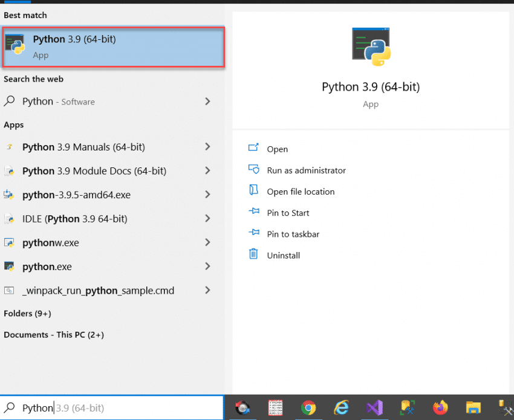Click the Pin to taskbar pin icon
514x420 pixels.
[x=254, y=232]
